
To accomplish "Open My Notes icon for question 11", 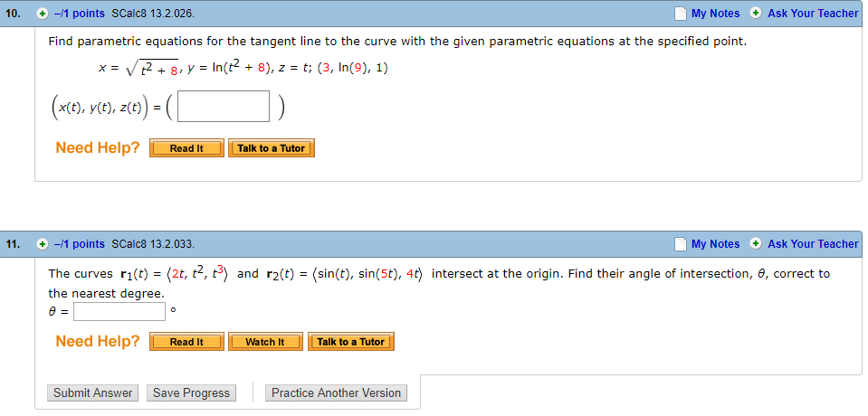I will tap(681, 244).
